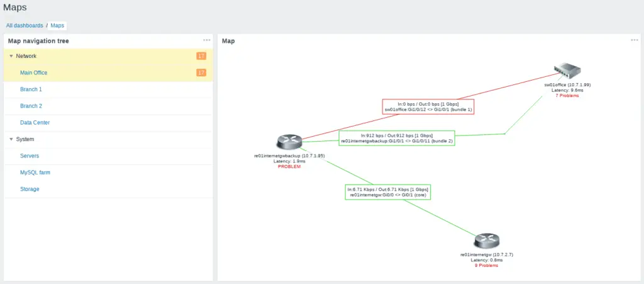This screenshot has height=284, width=644.
Task: Click the Maps breadcrumb link
Action: point(57,25)
